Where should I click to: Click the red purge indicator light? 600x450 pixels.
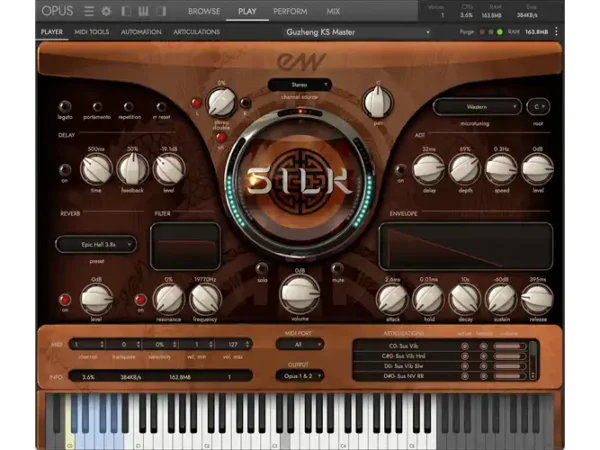pos(482,32)
